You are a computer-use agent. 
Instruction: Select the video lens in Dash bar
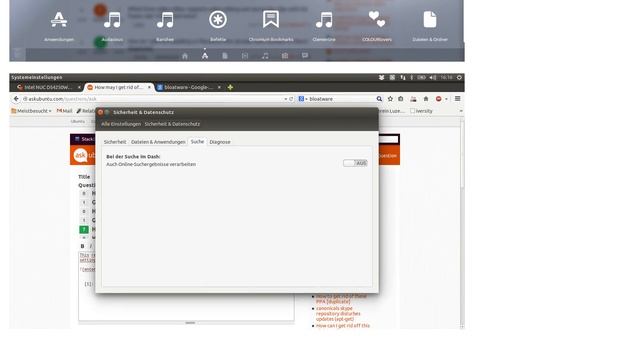click(245, 56)
